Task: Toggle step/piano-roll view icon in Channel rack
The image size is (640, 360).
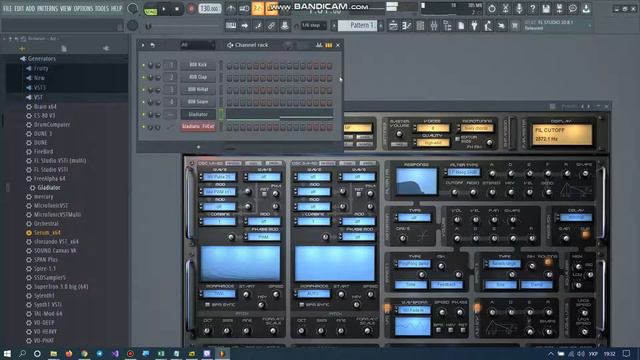Action: (x=328, y=45)
